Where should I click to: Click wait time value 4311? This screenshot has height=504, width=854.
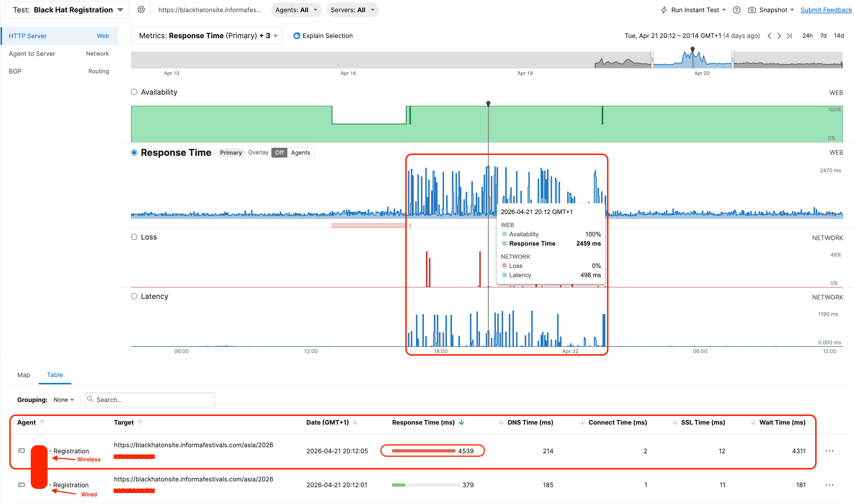click(799, 451)
